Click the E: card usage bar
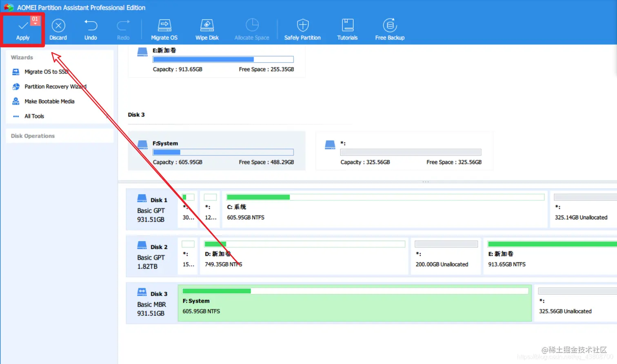Screen dimensions: 617x364 point(223,59)
